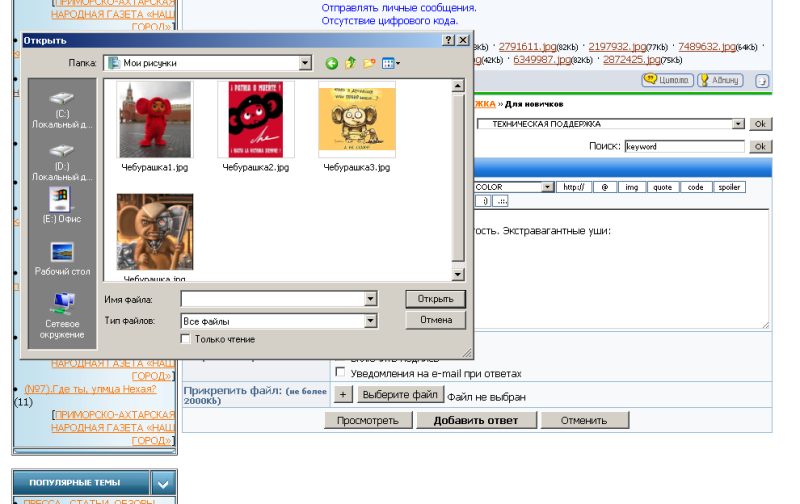This screenshot has width=800, height=504.
Task: Open local disk (C:) in places bar
Action: (x=62, y=110)
